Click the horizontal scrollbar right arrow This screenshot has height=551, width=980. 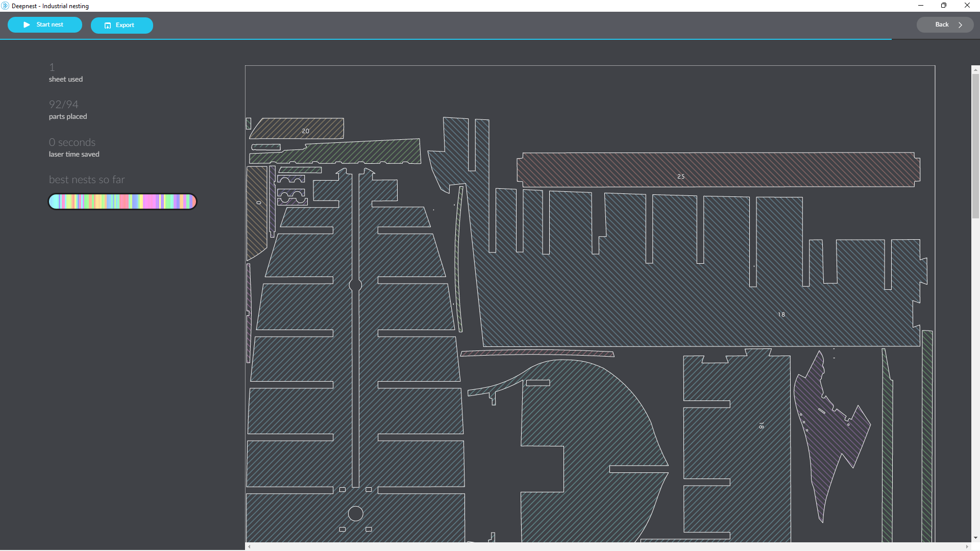coord(967,546)
